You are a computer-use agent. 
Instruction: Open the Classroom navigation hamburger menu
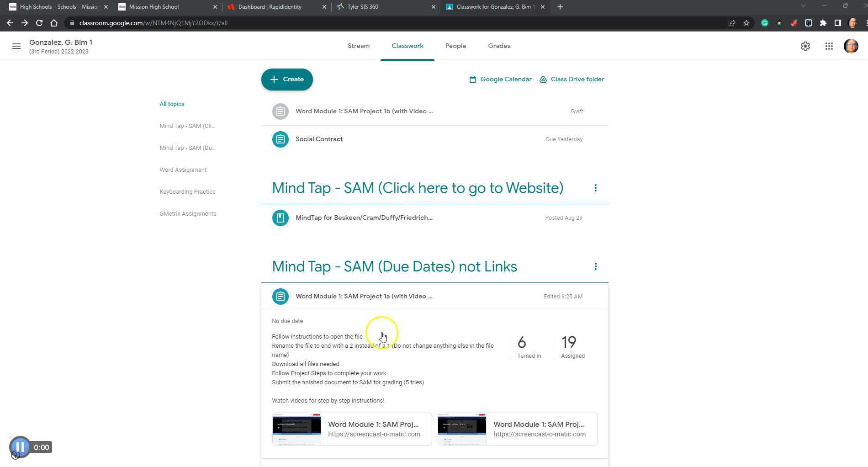click(x=16, y=46)
